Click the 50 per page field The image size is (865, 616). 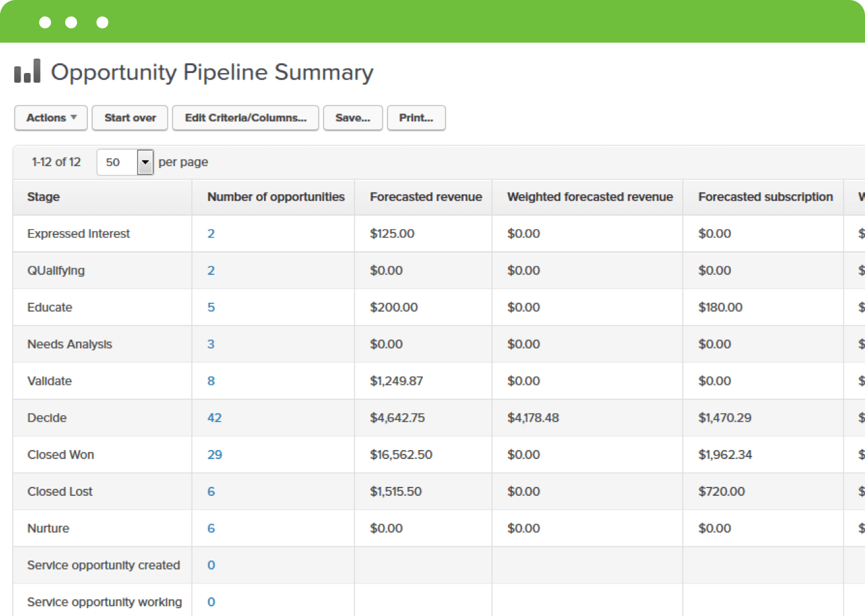[x=116, y=162]
